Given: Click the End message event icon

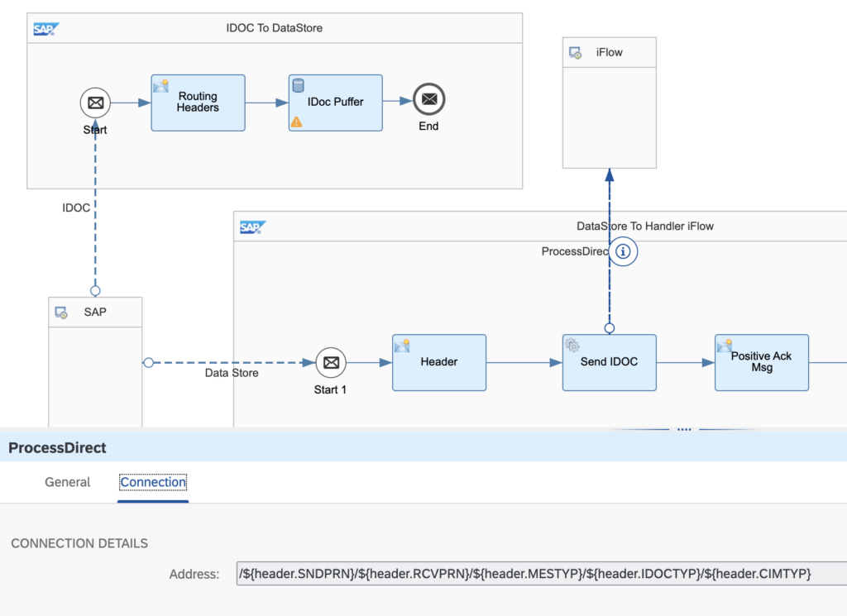Looking at the screenshot, I should pos(429,99).
